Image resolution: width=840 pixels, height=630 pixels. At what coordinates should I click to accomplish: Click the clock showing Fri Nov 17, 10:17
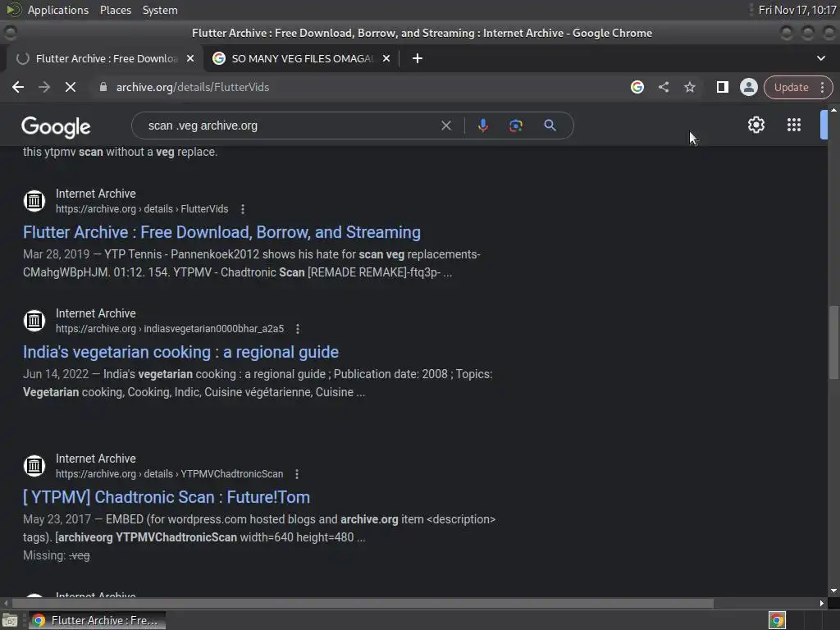tap(797, 10)
